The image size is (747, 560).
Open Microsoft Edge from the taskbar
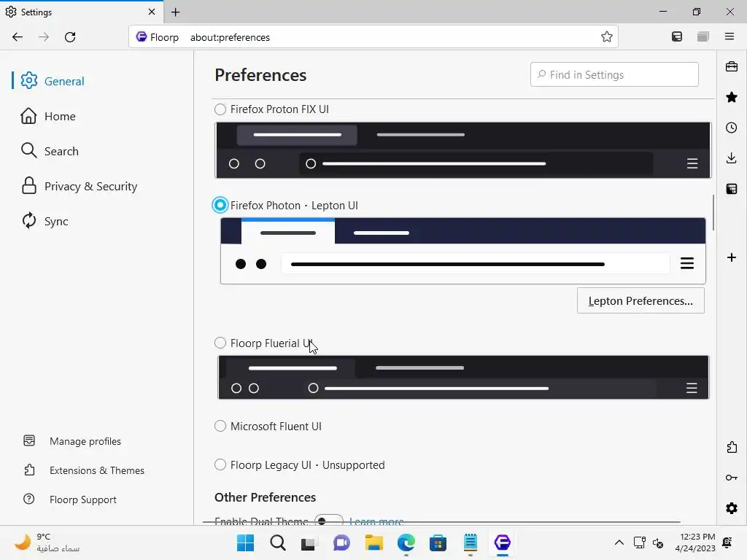[406, 542]
